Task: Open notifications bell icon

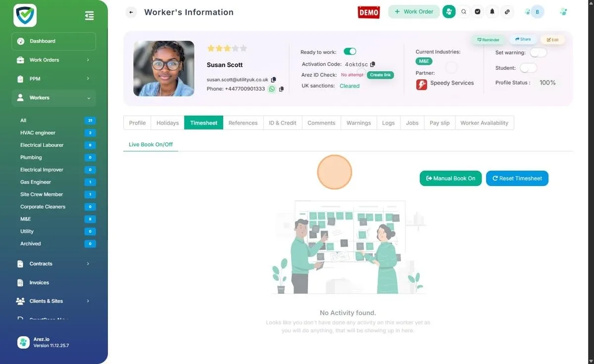Action: click(492, 12)
